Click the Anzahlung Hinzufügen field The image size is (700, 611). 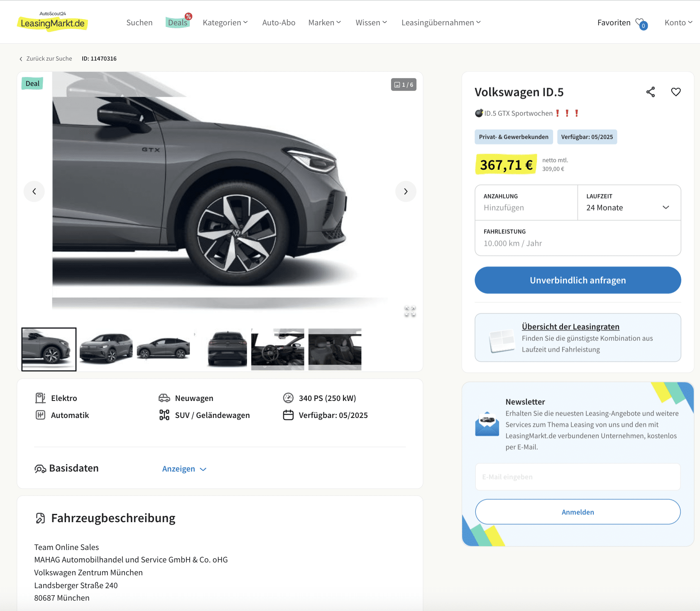pos(526,203)
